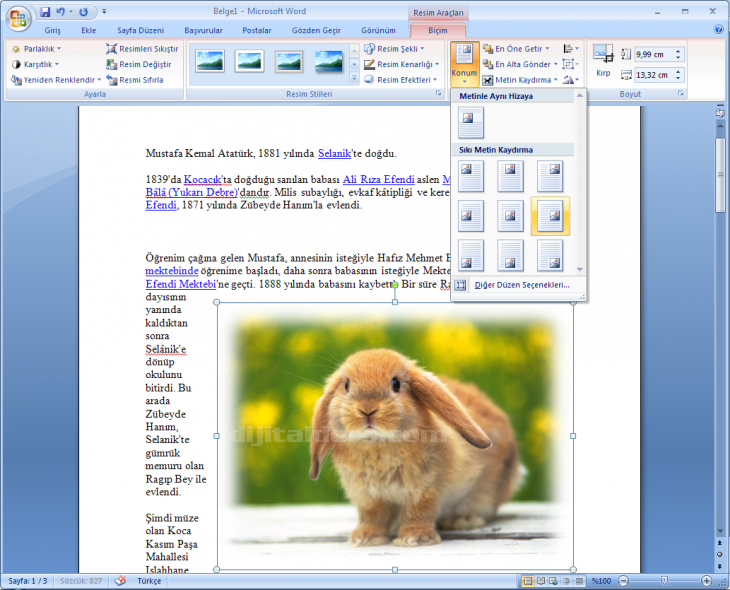Open the Giriş tab
The width and height of the screenshot is (730, 590).
pyautogui.click(x=52, y=30)
